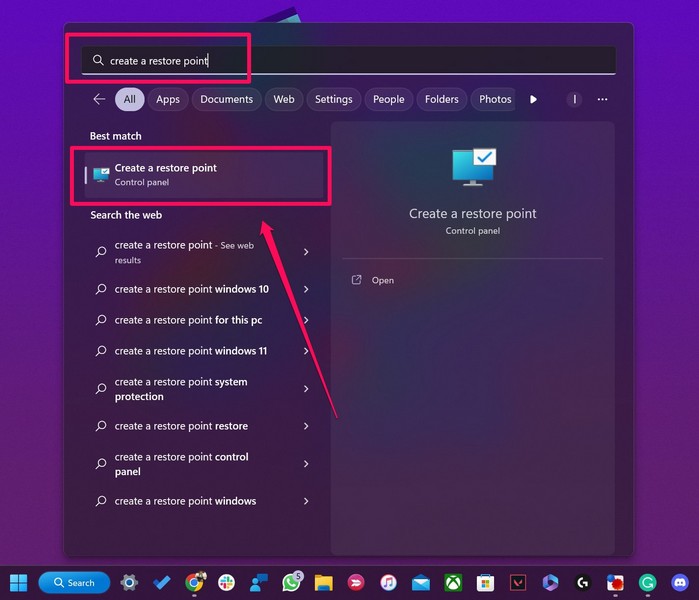Open Microsoft Store from taskbar
This screenshot has height=600, width=699.
pyautogui.click(x=485, y=583)
